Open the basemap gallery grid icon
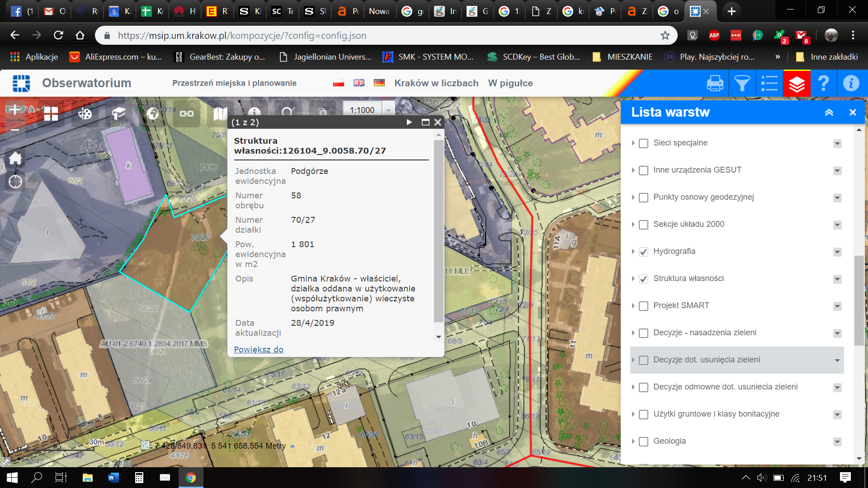Screen dimensions: 868x488 click(51, 113)
